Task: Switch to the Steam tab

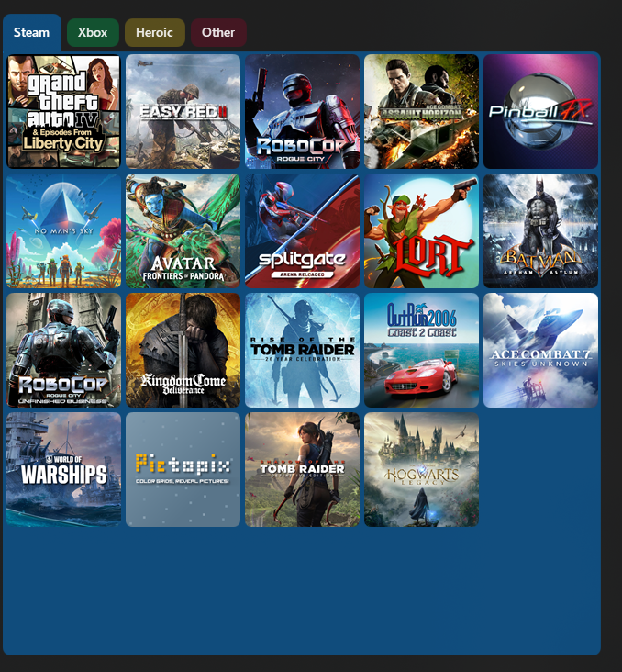Action: (31, 33)
